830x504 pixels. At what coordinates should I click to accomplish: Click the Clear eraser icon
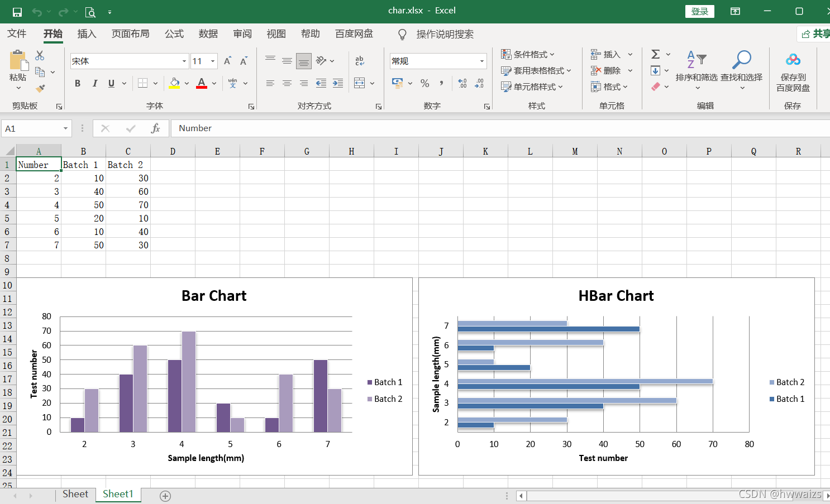click(656, 87)
